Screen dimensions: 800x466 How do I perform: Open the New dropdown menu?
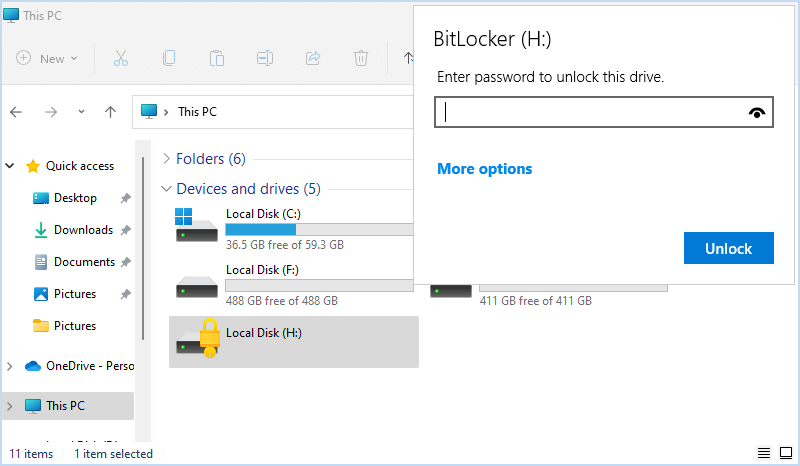coord(47,58)
